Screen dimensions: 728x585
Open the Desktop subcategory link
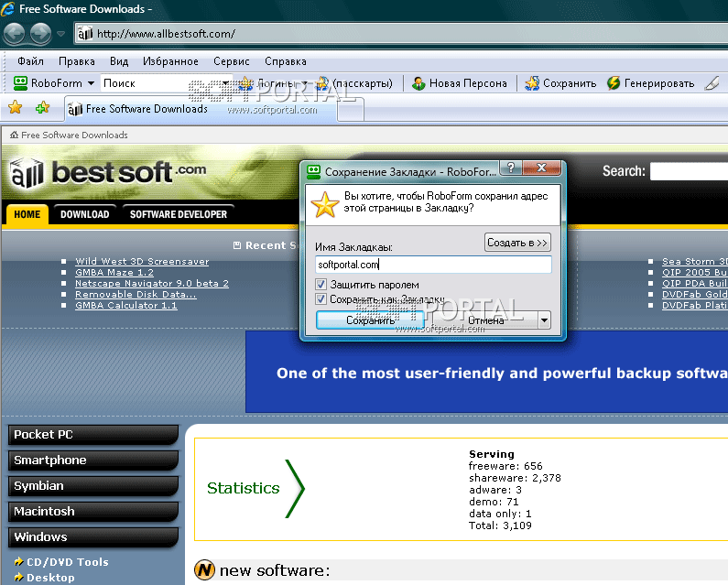click(x=50, y=578)
